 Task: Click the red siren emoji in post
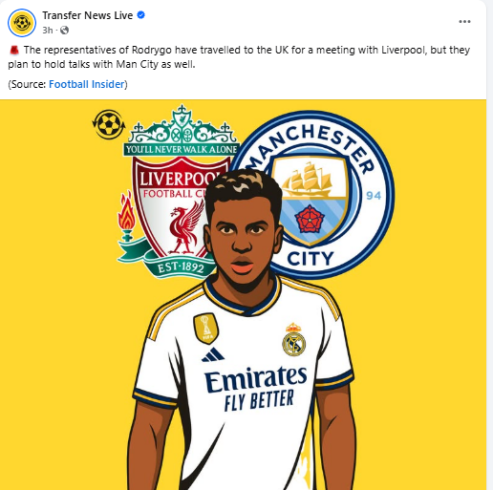click(x=14, y=50)
